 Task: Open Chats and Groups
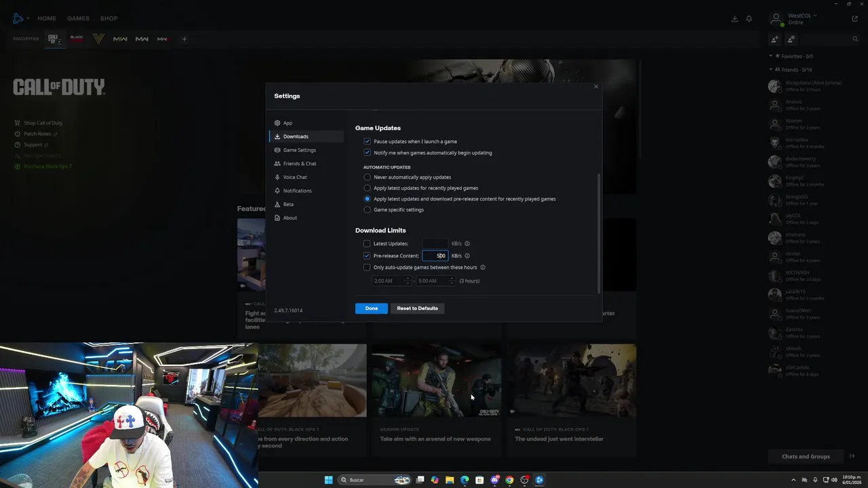tap(806, 456)
